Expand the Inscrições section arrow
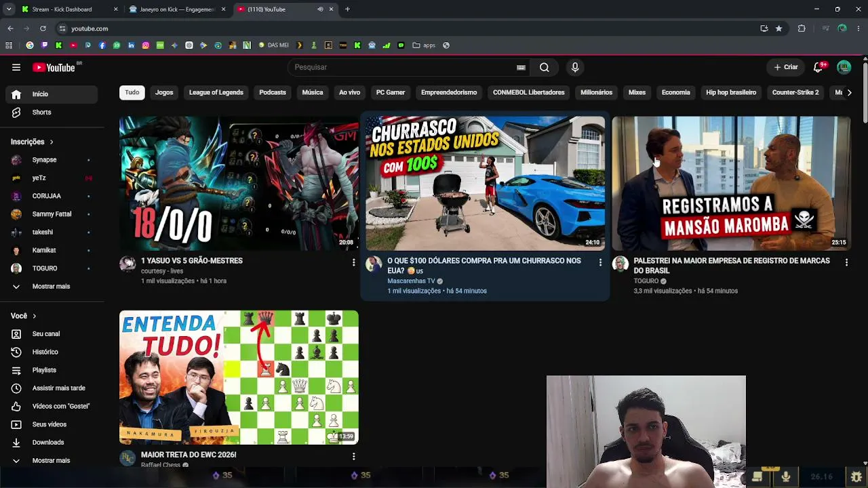This screenshot has height=488, width=868. (52, 142)
